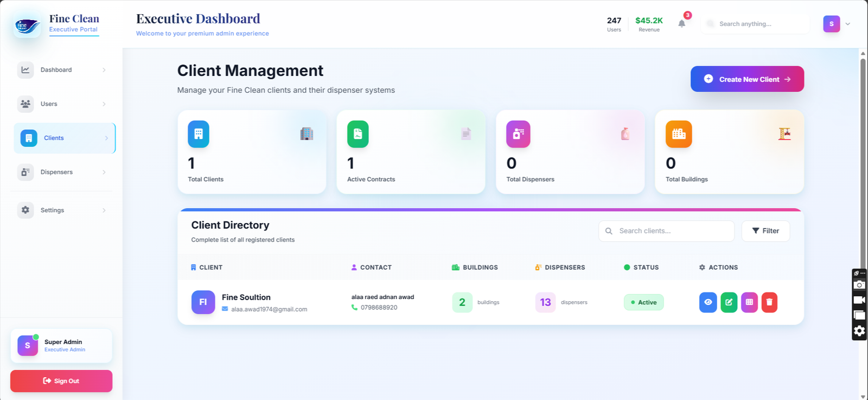The height and width of the screenshot is (400, 868).
Task: Click the building emoji on Total Clients card
Action: 307,134
